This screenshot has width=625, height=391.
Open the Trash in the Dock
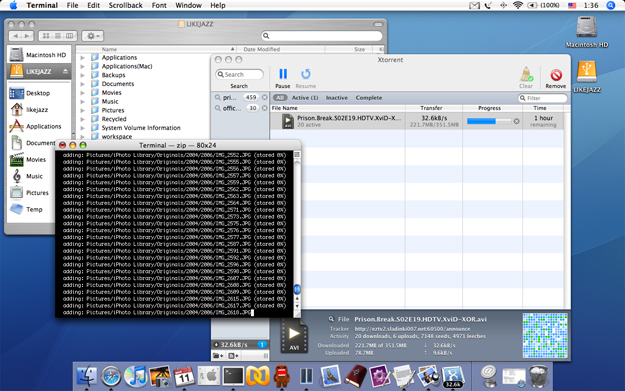[539, 376]
